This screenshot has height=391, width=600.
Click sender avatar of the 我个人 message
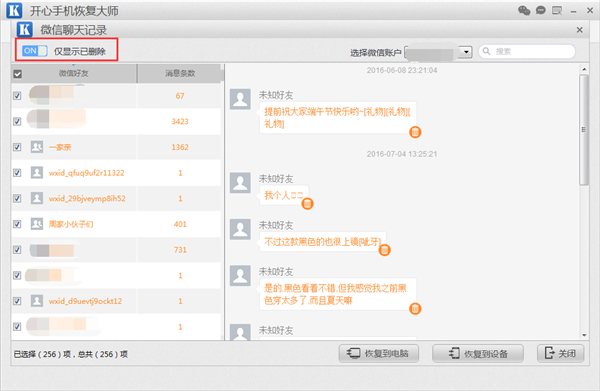click(x=240, y=183)
